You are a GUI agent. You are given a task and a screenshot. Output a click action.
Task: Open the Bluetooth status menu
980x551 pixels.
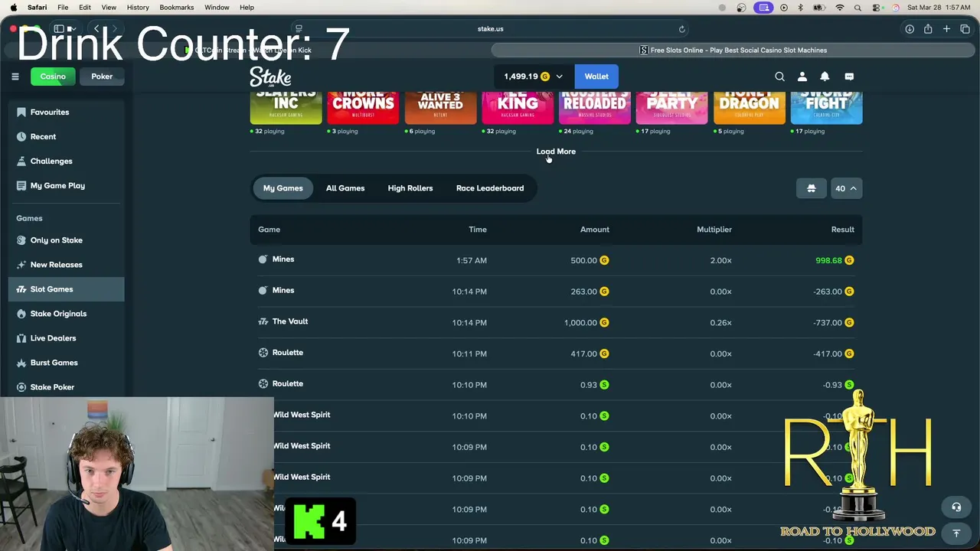(801, 8)
